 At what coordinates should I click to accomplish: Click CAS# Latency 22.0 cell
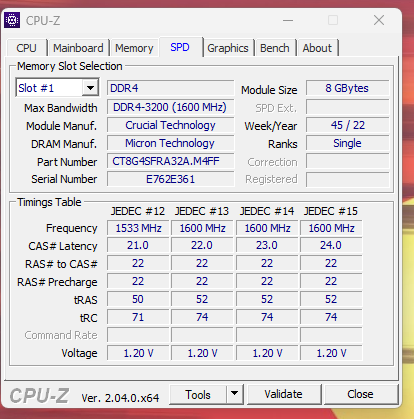tap(202, 245)
